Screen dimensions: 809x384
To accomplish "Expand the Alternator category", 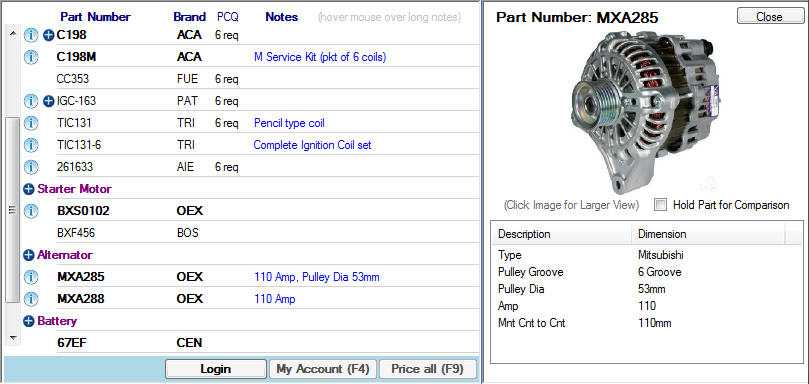I will pos(29,255).
